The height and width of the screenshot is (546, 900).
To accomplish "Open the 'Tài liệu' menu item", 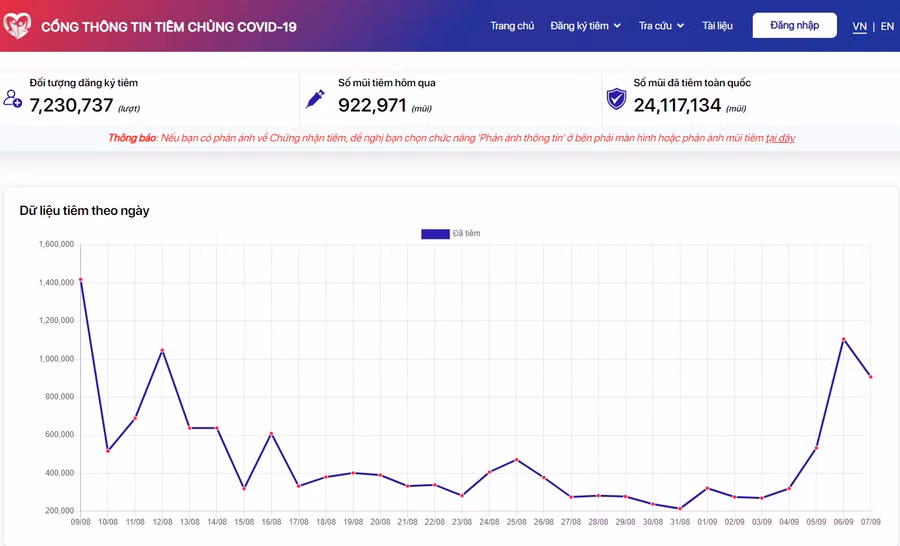I will click(x=717, y=26).
